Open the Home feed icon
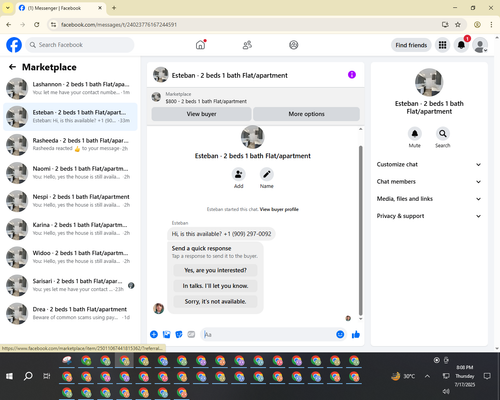The width and height of the screenshot is (500, 400). [x=200, y=45]
